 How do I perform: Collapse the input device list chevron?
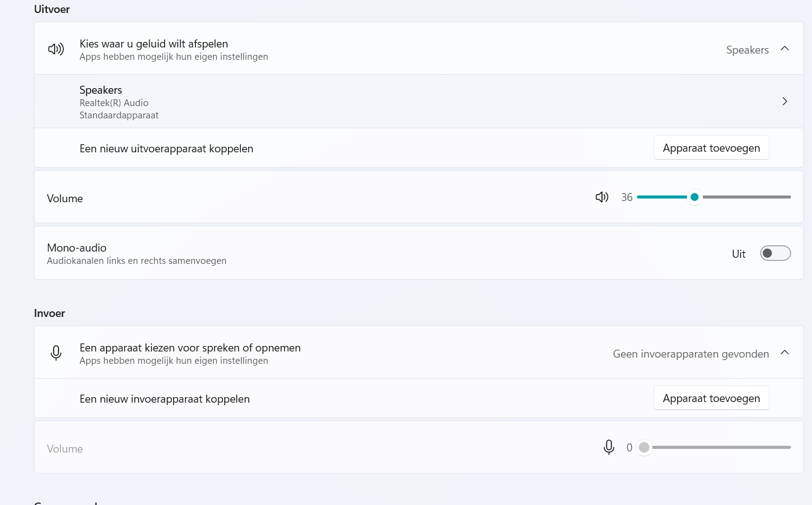pyautogui.click(x=785, y=353)
